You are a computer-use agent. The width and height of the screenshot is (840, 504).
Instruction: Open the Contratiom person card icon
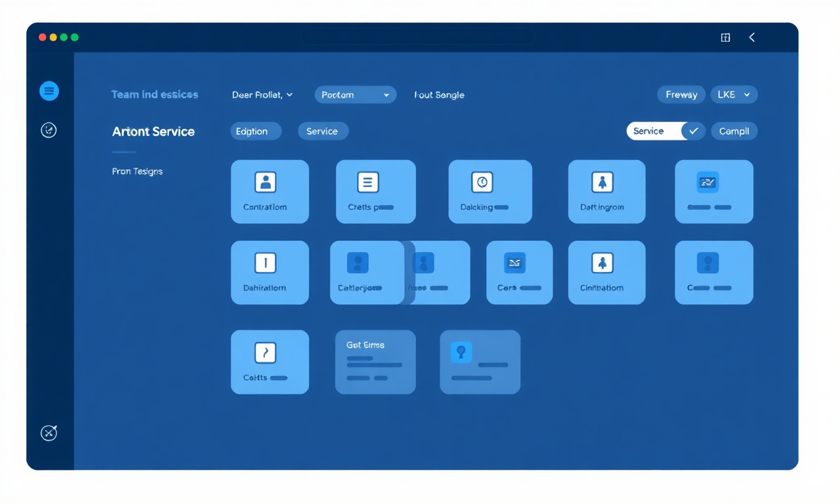pos(266,182)
